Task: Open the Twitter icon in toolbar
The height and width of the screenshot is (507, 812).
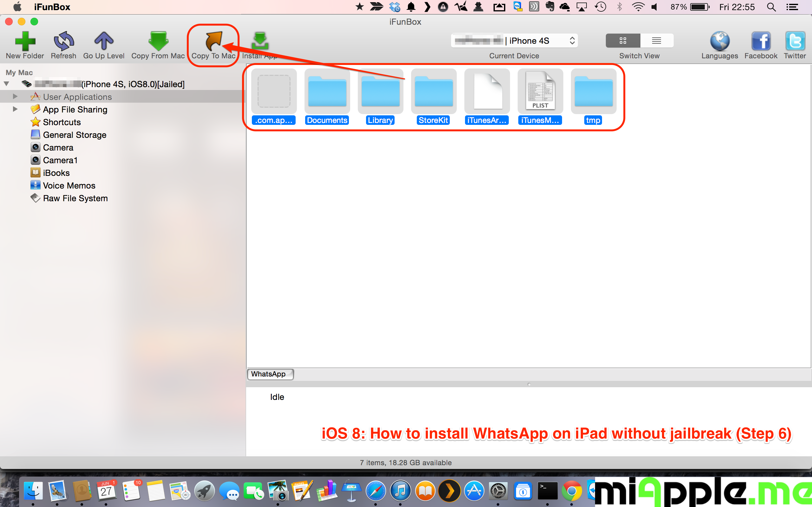Action: tap(795, 42)
